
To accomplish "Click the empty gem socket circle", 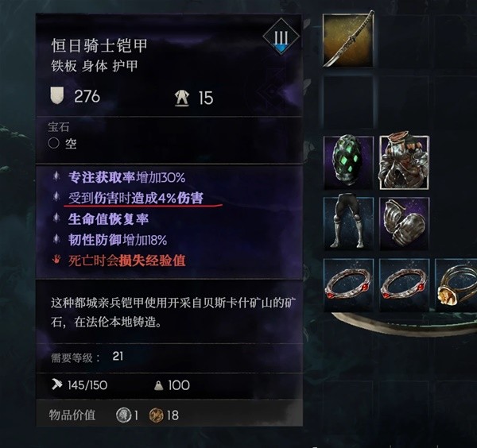I will [x=53, y=143].
